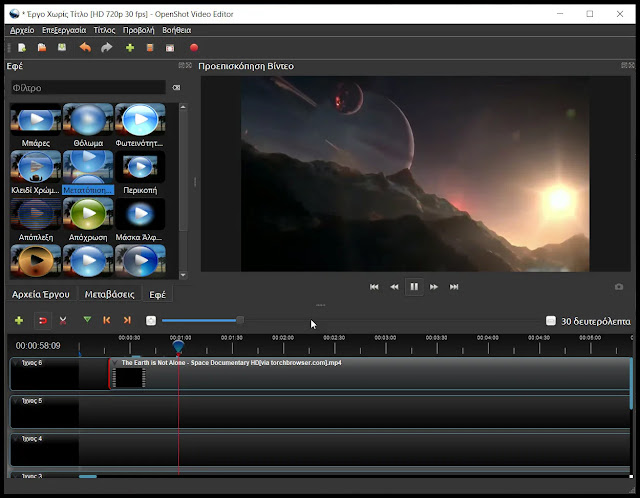Toggle the razor cut tool
Screen dimensions: 640x498
[63, 320]
